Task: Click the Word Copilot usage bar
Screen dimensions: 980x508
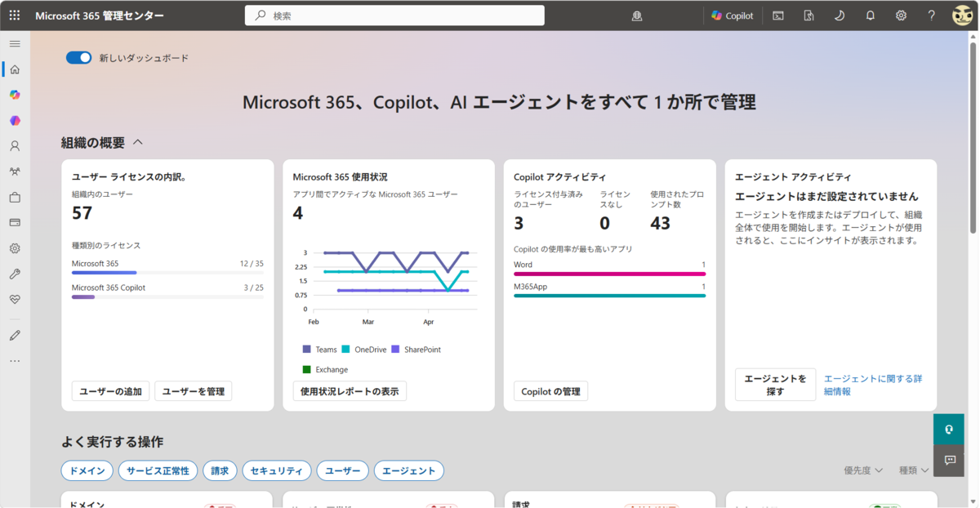Action: pos(609,274)
